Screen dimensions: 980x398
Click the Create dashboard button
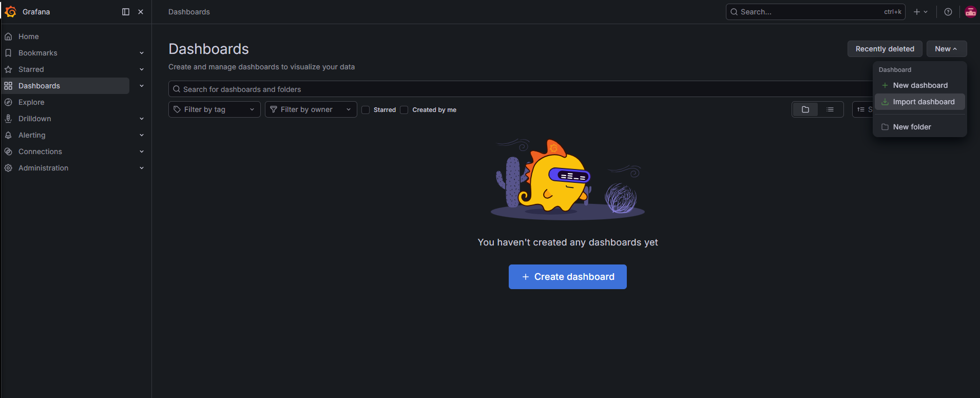[568, 277]
